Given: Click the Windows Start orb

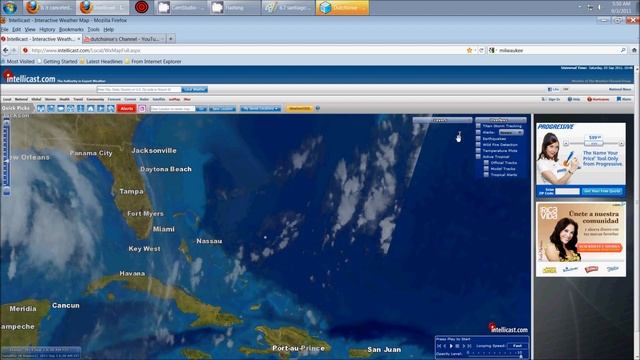Looking at the screenshot, I should (10, 7).
